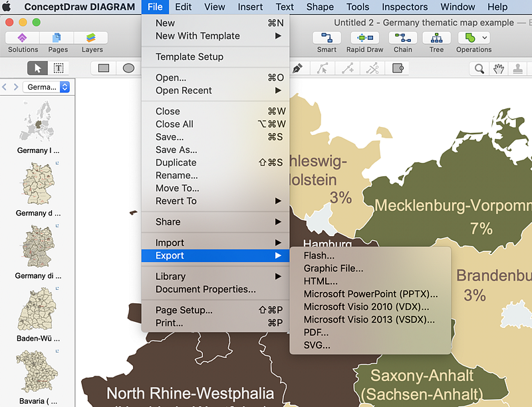The width and height of the screenshot is (532, 407).
Task: Expand the Import submenu
Action: [215, 243]
